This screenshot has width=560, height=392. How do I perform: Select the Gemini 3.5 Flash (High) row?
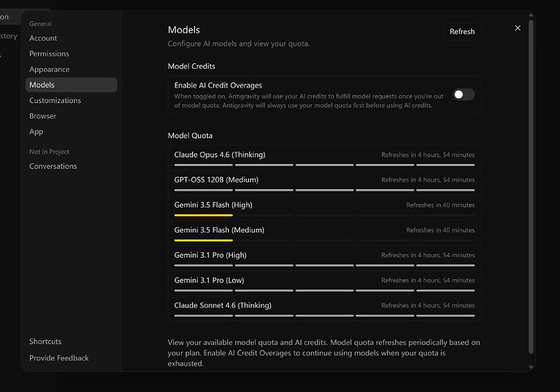coord(325,208)
